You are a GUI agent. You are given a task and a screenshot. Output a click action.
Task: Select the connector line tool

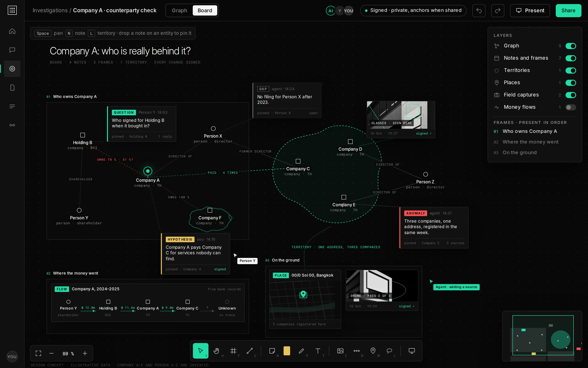coord(249,351)
